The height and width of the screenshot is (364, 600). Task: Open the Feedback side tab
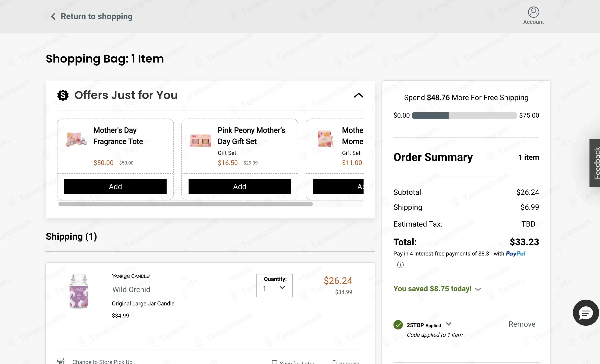[x=595, y=163]
